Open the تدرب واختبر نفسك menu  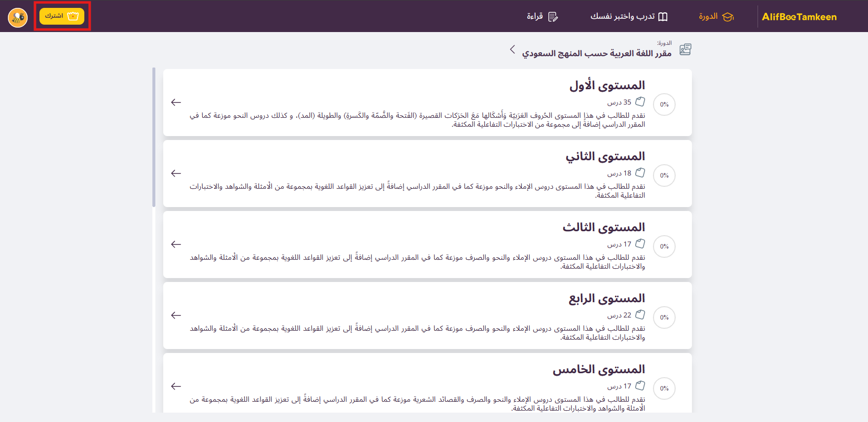coord(629,17)
